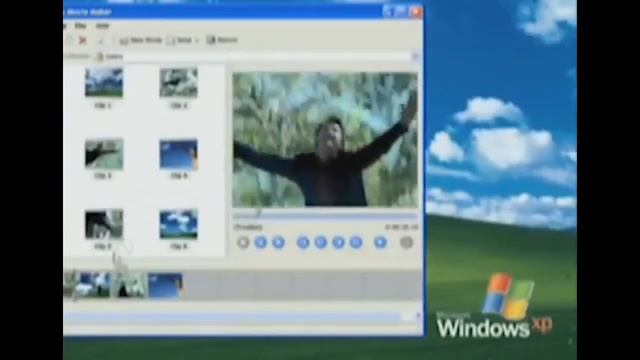
Task: Select the plain blue sky storyboard clip
Action: [165, 285]
